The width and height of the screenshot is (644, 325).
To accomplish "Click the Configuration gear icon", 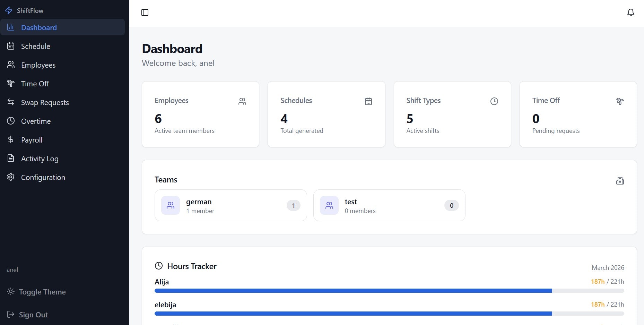I will click(11, 177).
